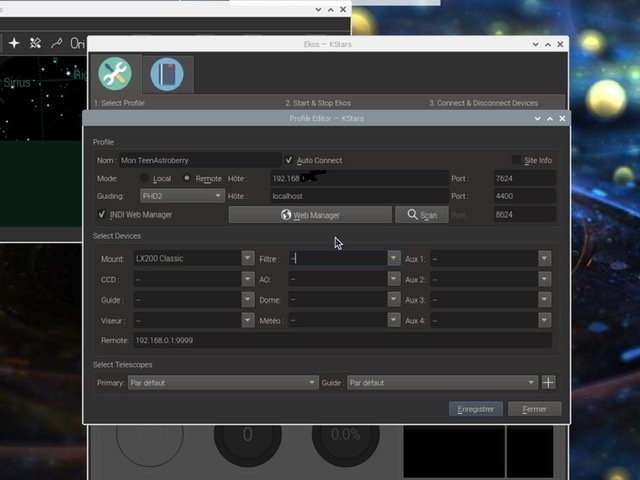
Task: Toggle the Site Info checkbox
Action: [x=516, y=160]
